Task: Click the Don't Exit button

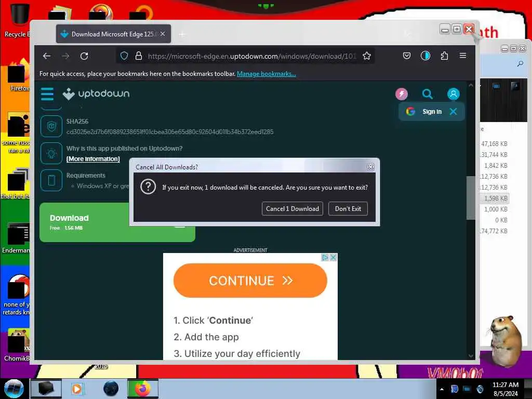Action: click(x=348, y=209)
